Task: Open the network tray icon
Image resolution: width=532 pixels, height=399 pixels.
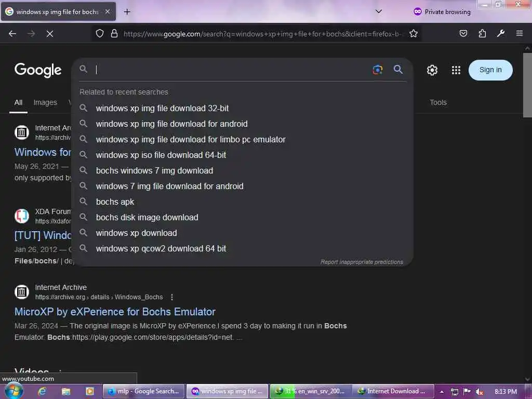Action: click(x=455, y=392)
